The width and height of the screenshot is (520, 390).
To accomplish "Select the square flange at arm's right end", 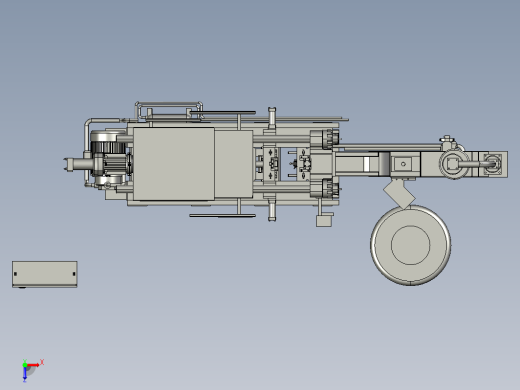I will pos(494,164).
